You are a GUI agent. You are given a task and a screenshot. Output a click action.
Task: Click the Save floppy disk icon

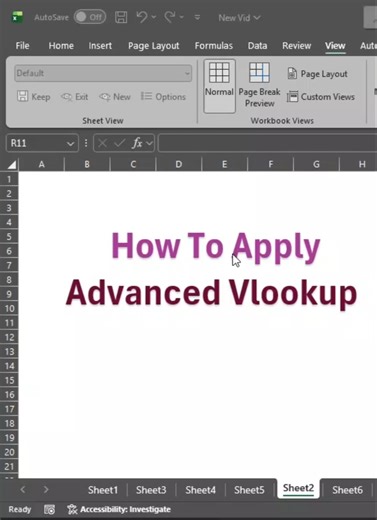[121, 17]
